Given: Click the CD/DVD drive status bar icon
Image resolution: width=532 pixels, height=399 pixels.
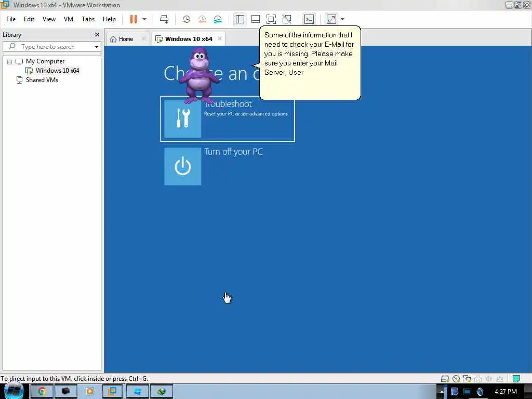Looking at the screenshot, I should pos(456,379).
